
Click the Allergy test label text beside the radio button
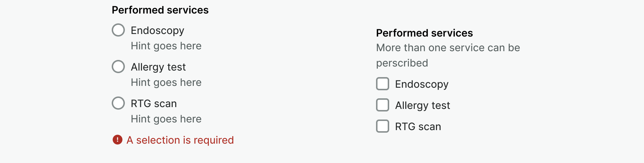tap(158, 67)
